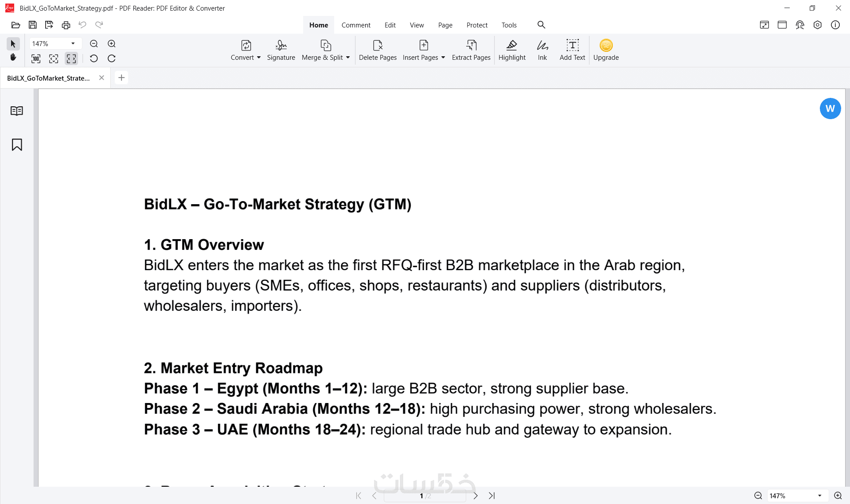Image resolution: width=850 pixels, height=504 pixels.
Task: Open the thumbnails reading panel
Action: point(17,111)
